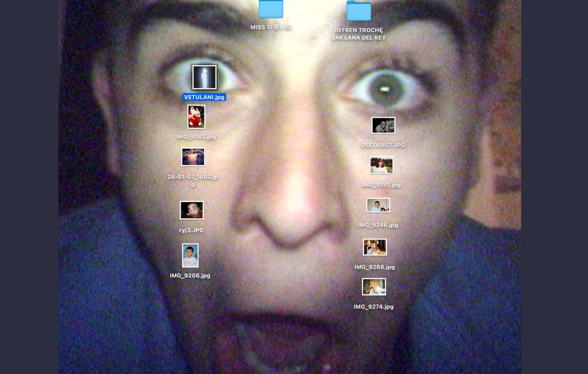This screenshot has width=588, height=374.
Task: Click the highlighted VETULANI.jpg filename label
Action: 204,97
